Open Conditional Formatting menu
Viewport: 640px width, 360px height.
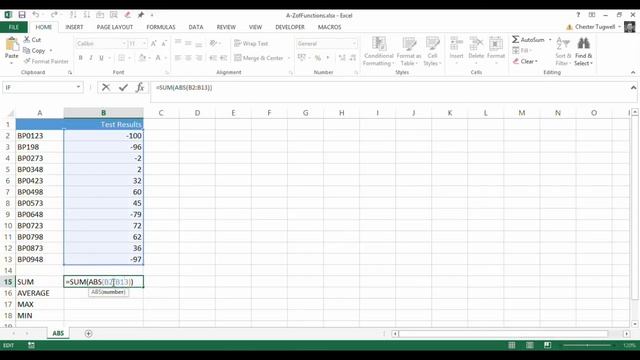point(378,51)
